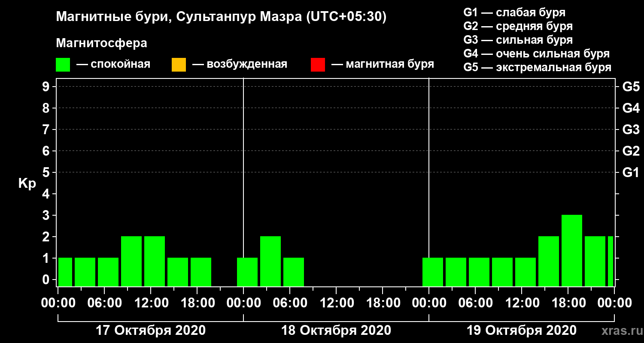
Task: Click the 'G5' label on the right axis
Action: pos(631,87)
